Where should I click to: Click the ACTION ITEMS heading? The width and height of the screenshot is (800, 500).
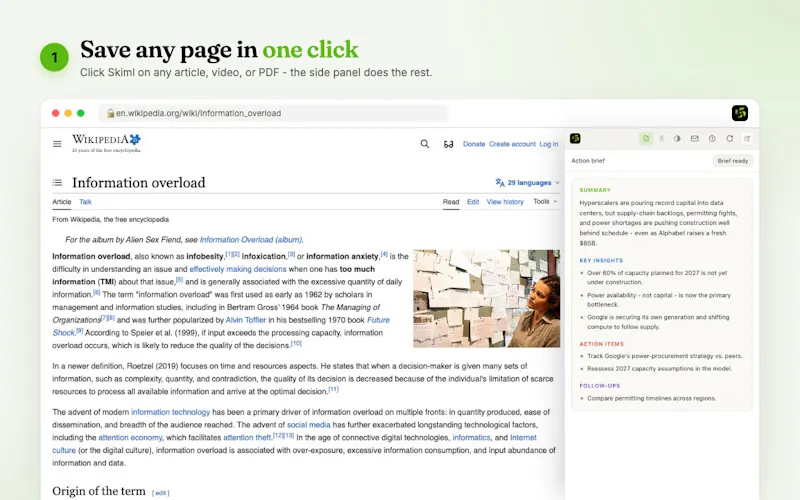[602, 344]
